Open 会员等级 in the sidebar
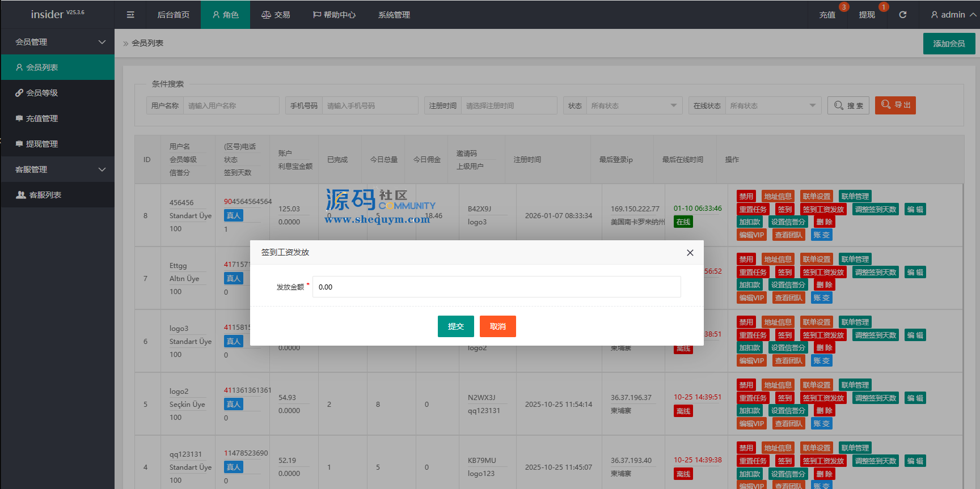This screenshot has height=489, width=980. (x=42, y=93)
